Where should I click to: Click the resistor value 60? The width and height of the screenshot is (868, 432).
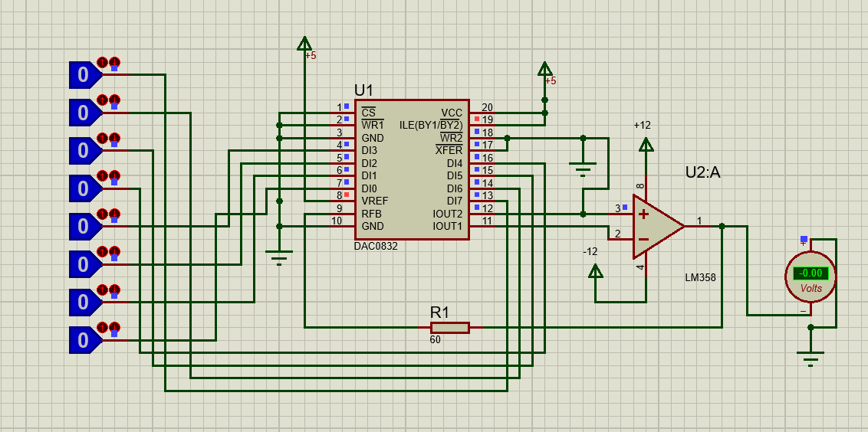(x=435, y=339)
